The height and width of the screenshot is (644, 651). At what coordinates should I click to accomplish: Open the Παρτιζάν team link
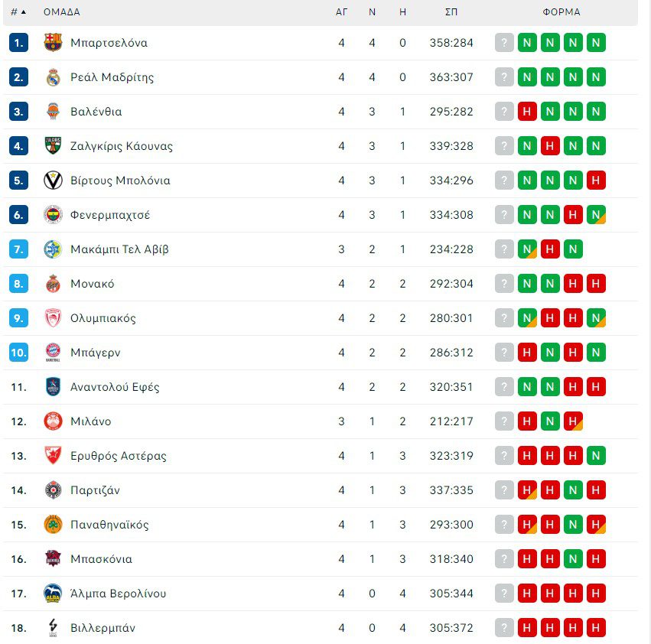[95, 490]
